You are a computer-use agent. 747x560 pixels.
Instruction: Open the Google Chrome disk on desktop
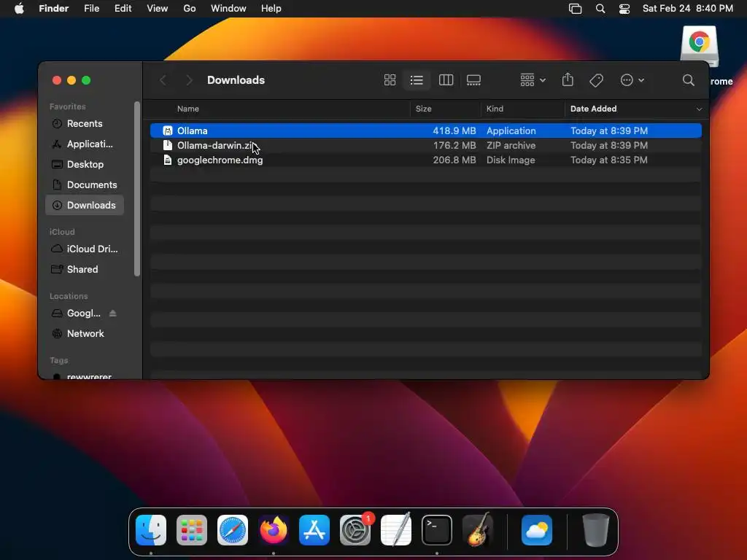point(699,46)
